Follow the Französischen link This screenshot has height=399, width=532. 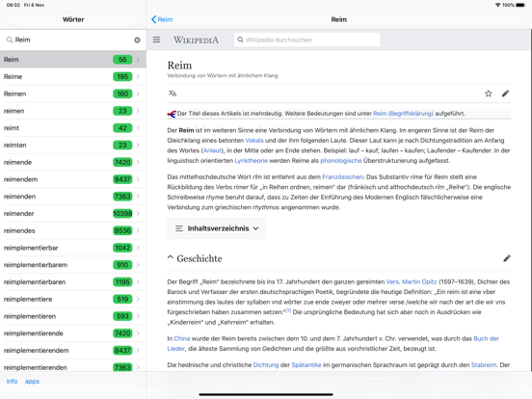pos(342,176)
